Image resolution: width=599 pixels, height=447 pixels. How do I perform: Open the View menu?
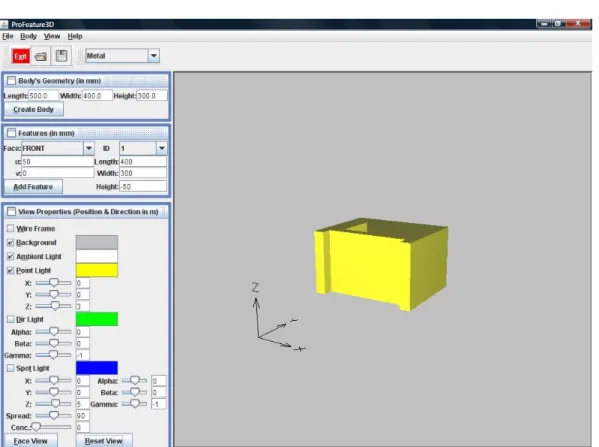click(52, 36)
